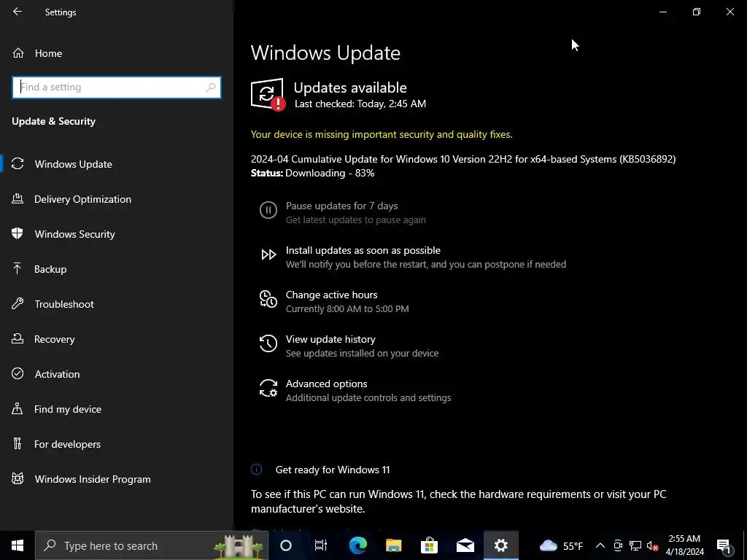This screenshot has height=560, width=747.
Task: Click the Advanced options gear sync icon
Action: pyautogui.click(x=268, y=388)
